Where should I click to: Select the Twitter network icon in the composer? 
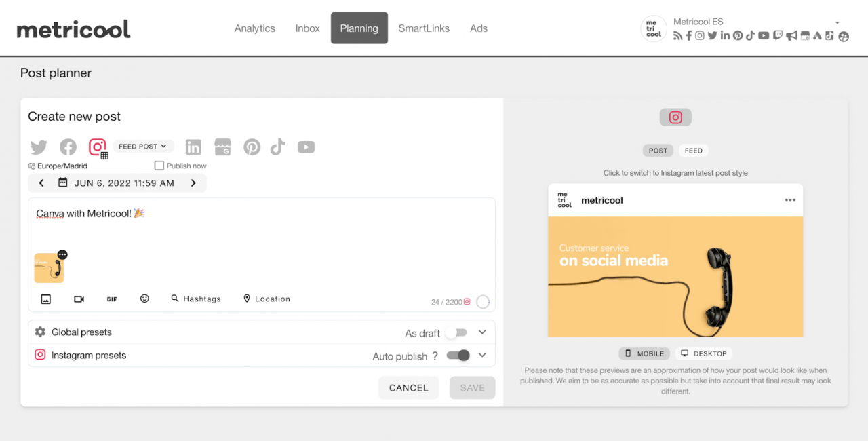[x=39, y=147]
